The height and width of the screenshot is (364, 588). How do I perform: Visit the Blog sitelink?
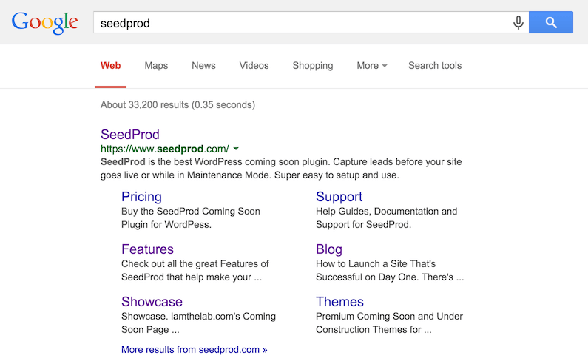tap(329, 249)
